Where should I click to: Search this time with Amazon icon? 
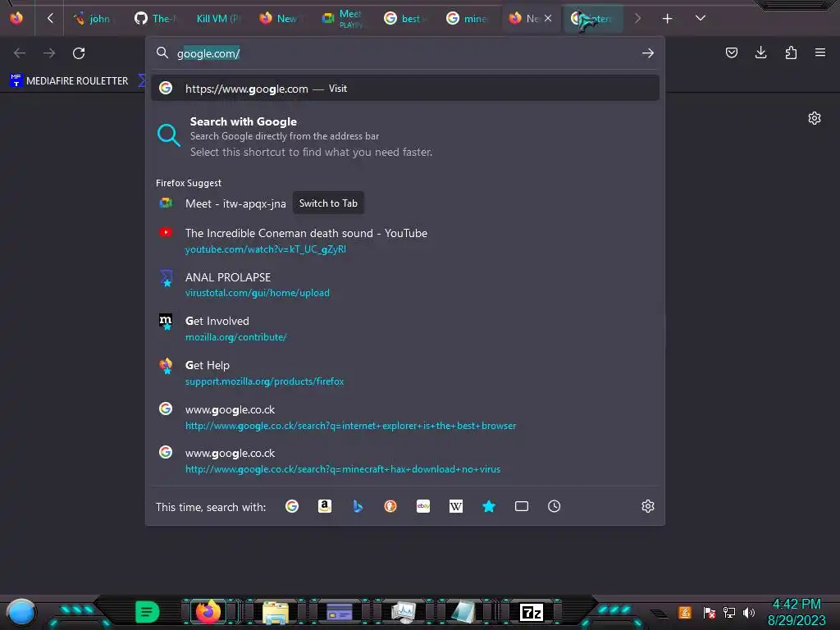click(325, 506)
